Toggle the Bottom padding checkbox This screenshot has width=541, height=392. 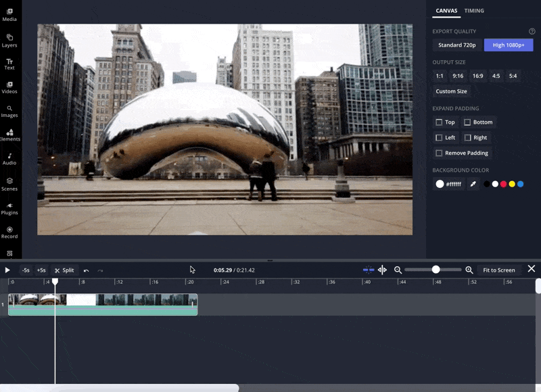click(x=467, y=122)
